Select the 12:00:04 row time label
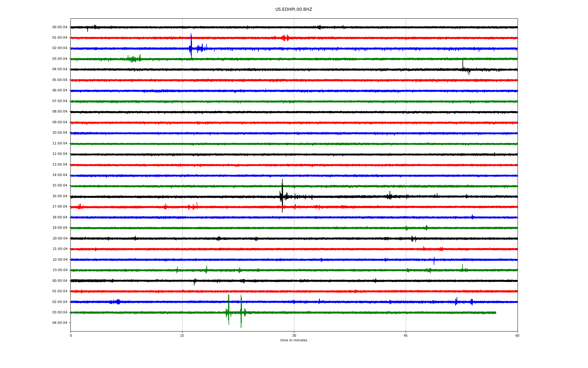This screenshot has width=588, height=368. pyautogui.click(x=60, y=154)
